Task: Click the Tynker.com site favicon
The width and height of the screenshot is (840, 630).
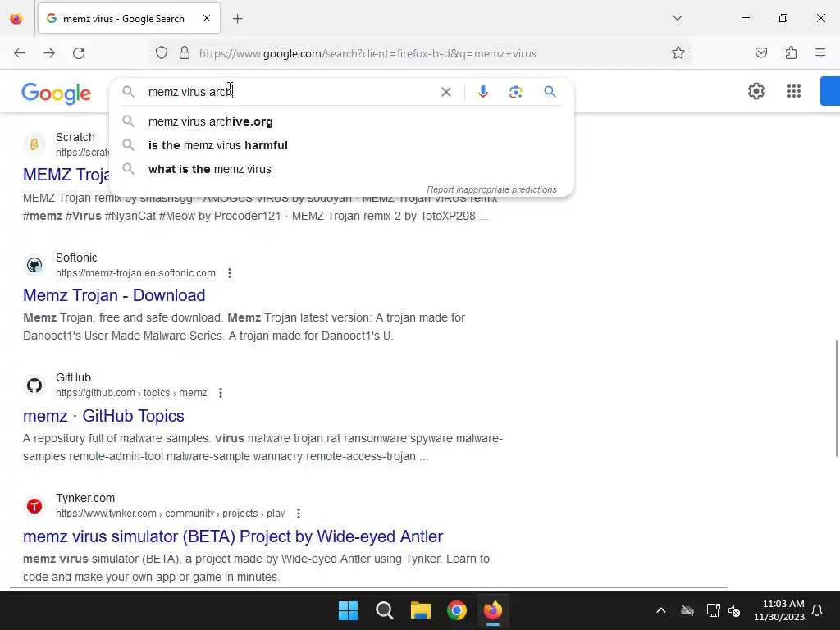Action: click(x=34, y=505)
